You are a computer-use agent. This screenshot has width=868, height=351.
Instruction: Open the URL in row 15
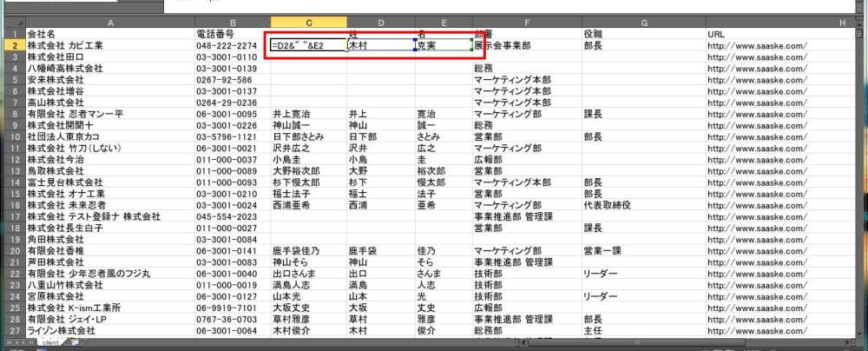[x=758, y=193]
